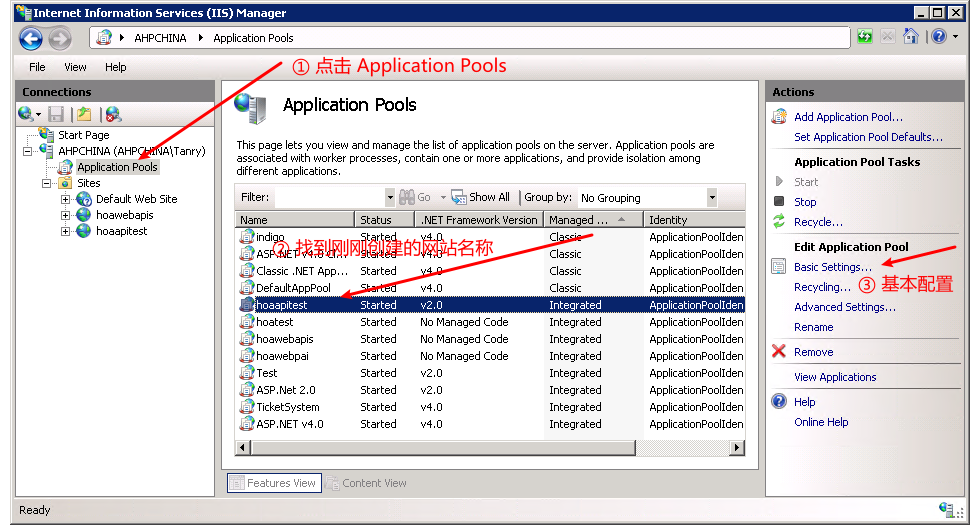Click the Back navigation arrow
The image size is (974, 532).
[x=31, y=38]
